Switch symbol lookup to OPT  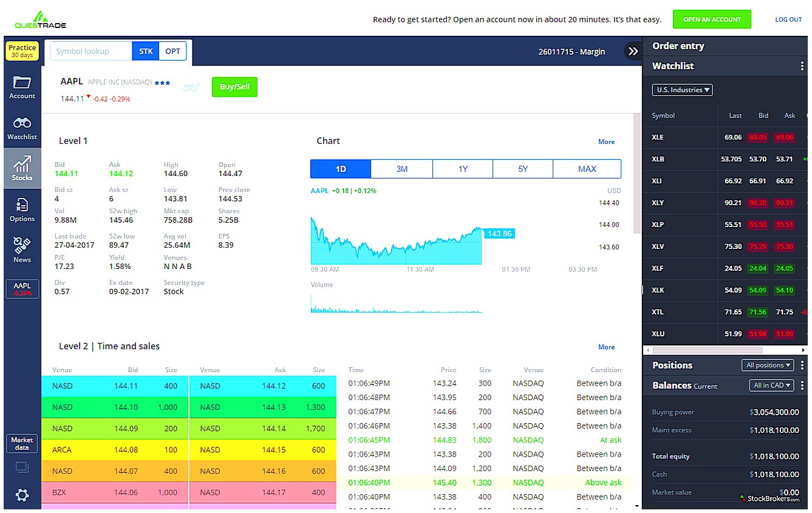pos(173,51)
